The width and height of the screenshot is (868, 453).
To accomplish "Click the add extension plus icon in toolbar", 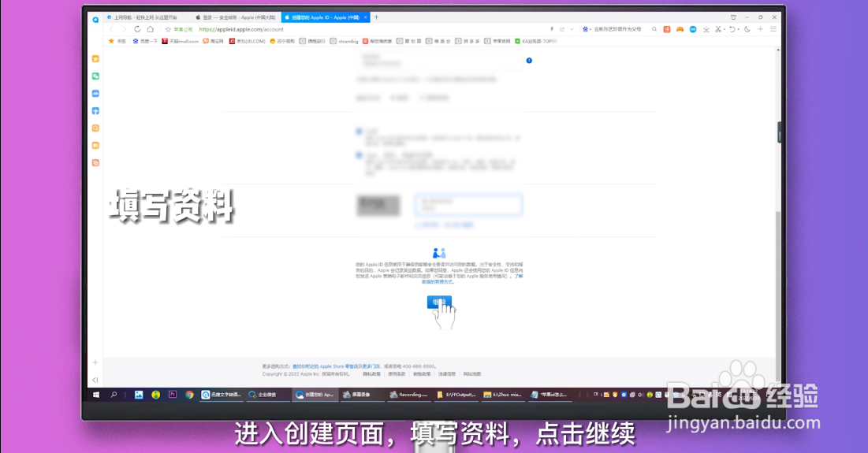I will pos(761,29).
